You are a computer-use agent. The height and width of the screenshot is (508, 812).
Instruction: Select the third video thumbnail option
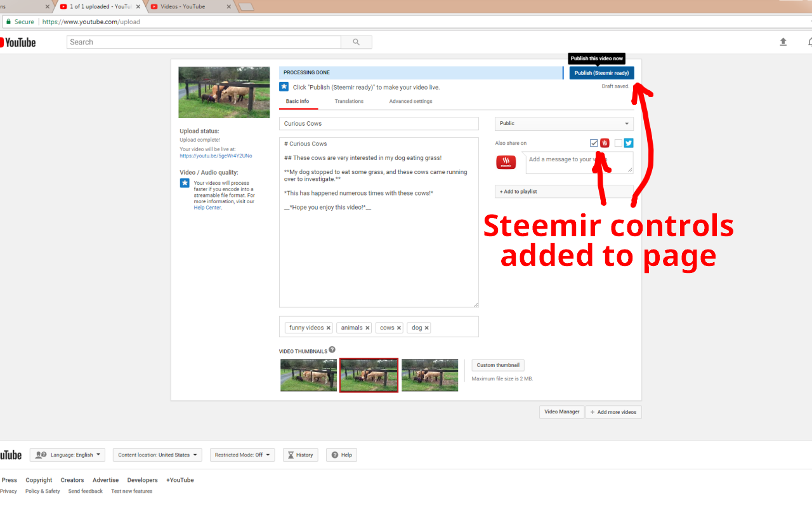point(429,375)
